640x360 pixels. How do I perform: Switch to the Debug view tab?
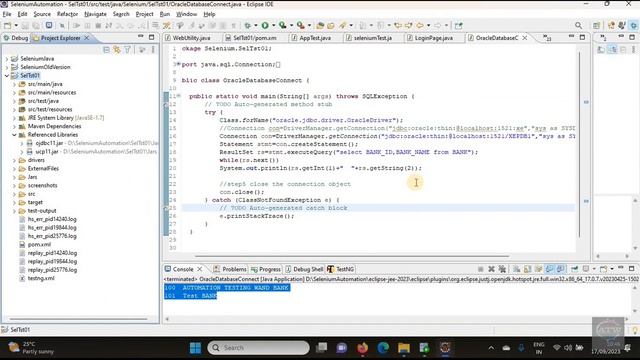tap(16, 38)
